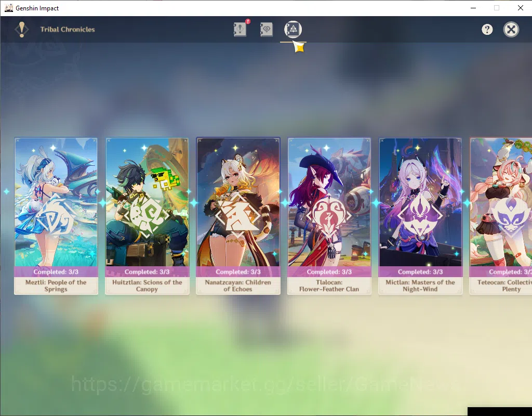Minimize the Genshin Impact window
Screen dimensions: 532x416
coord(473,8)
